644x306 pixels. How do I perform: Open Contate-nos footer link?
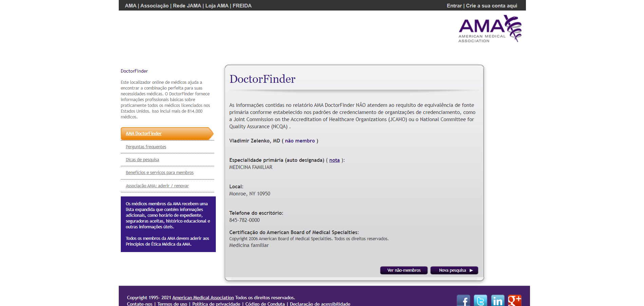point(140,304)
